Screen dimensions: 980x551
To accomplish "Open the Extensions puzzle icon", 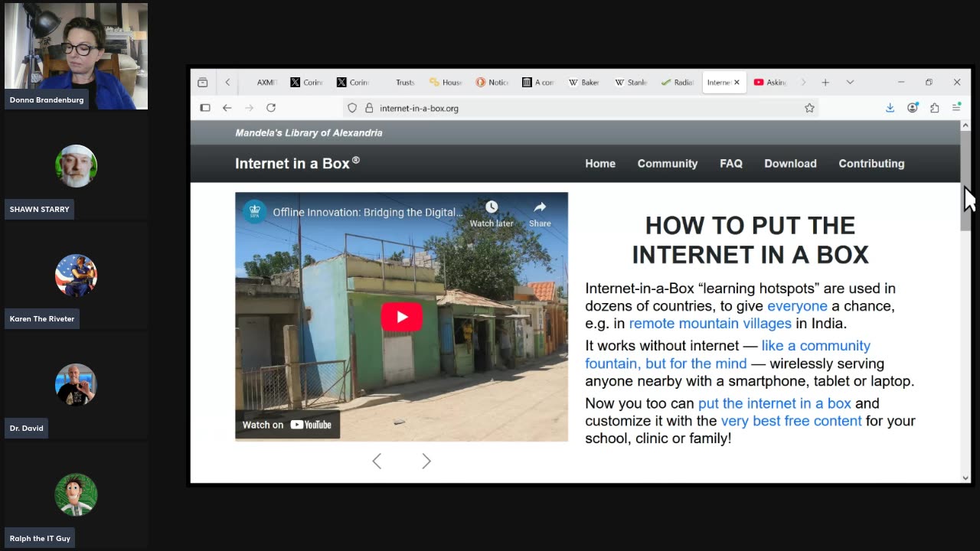I will tap(934, 108).
